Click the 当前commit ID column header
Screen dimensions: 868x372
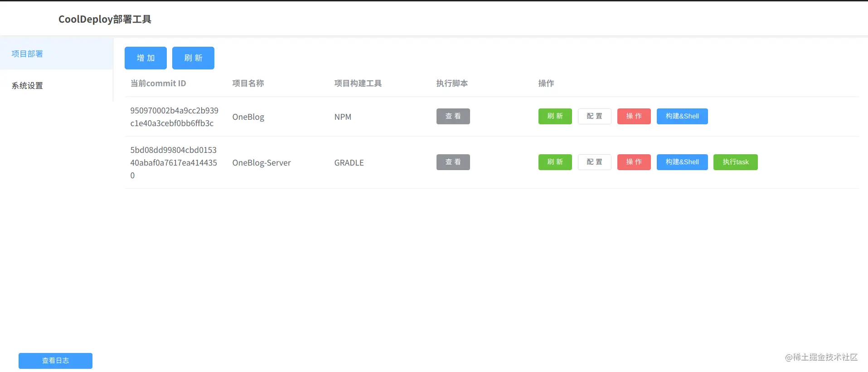coord(158,83)
